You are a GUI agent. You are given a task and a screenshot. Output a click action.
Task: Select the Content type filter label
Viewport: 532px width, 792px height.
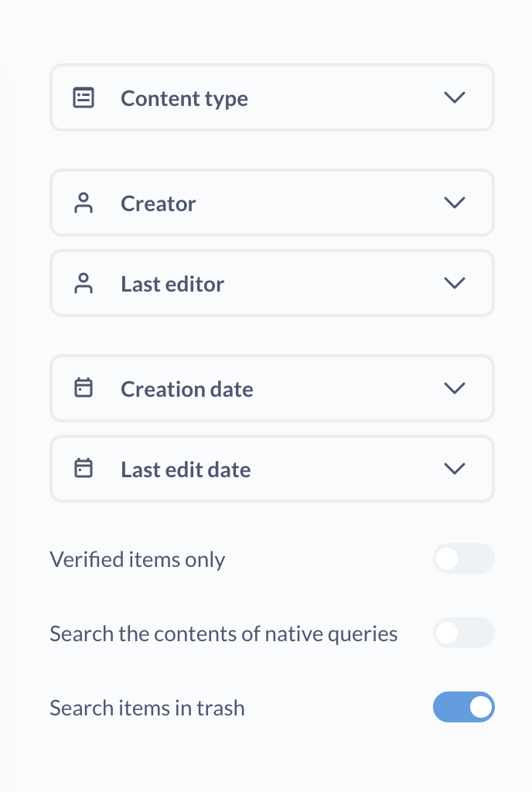[184, 98]
